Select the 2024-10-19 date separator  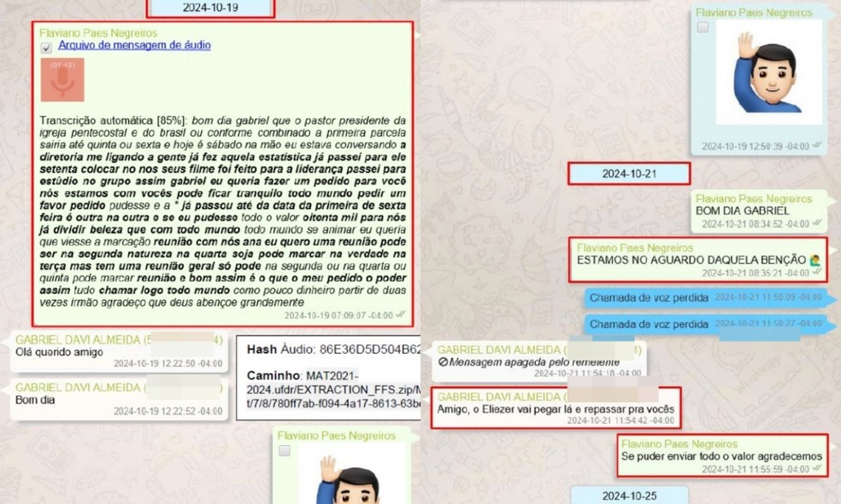click(x=211, y=8)
